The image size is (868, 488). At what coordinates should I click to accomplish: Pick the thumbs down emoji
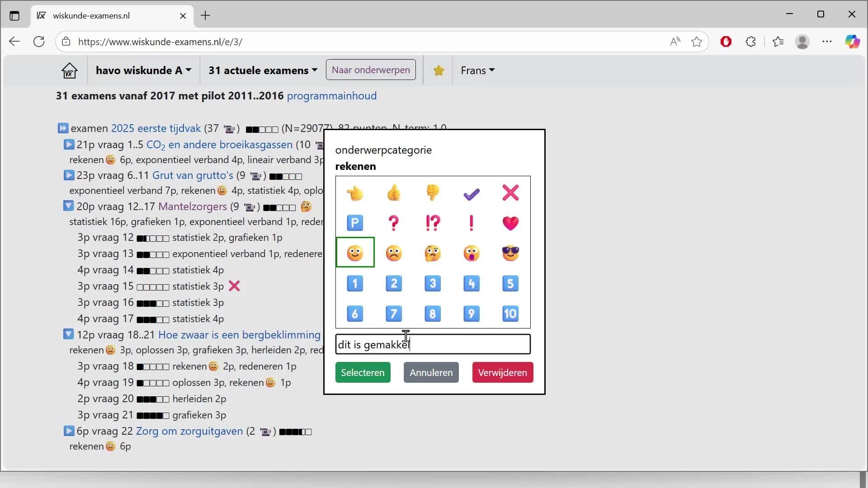point(433,193)
